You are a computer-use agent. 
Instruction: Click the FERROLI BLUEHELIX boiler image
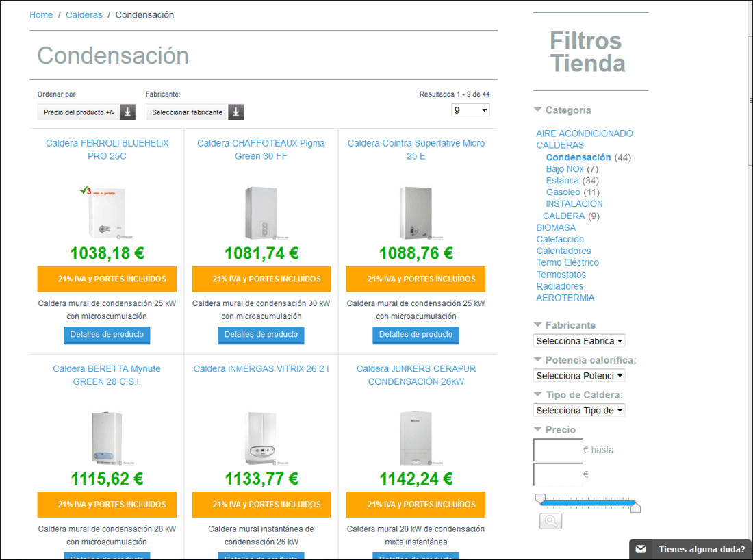point(107,212)
